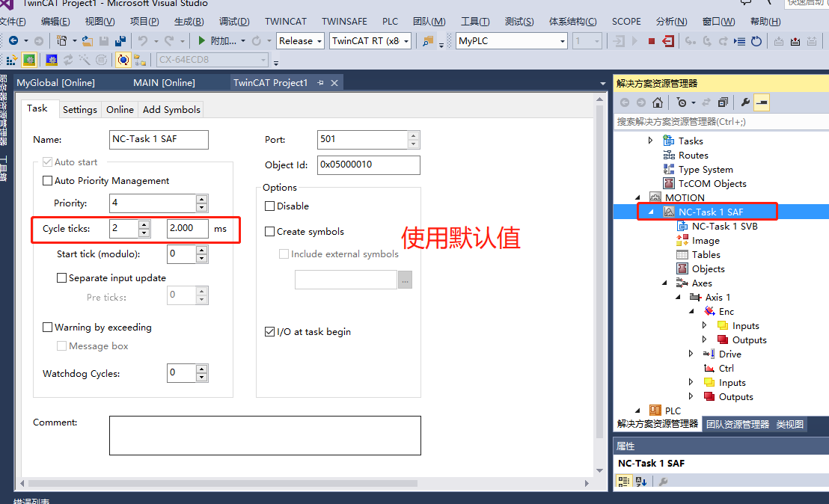829x504 pixels.
Task: Click the Solution Explorer Home icon
Action: [657, 102]
